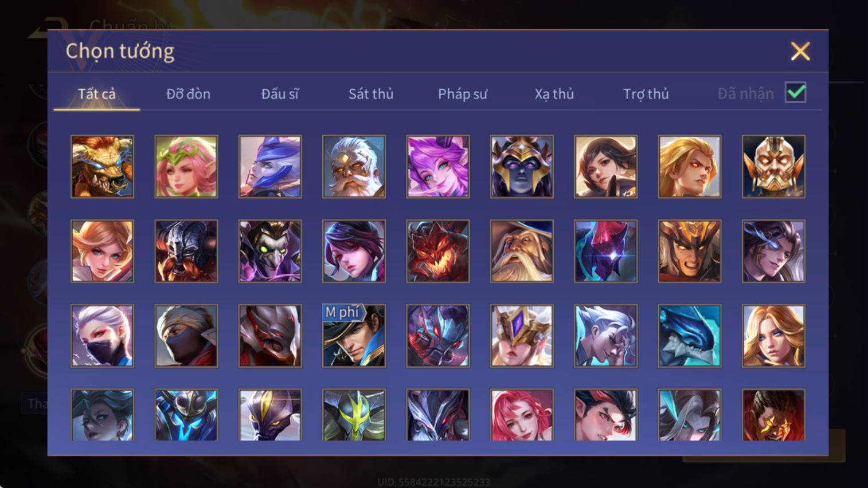
Task: Select the golden-masked bald hero portrait
Action: (773, 167)
